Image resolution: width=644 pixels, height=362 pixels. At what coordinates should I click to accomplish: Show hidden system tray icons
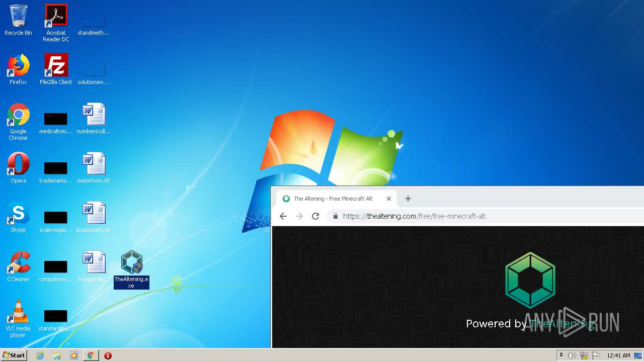(x=561, y=355)
